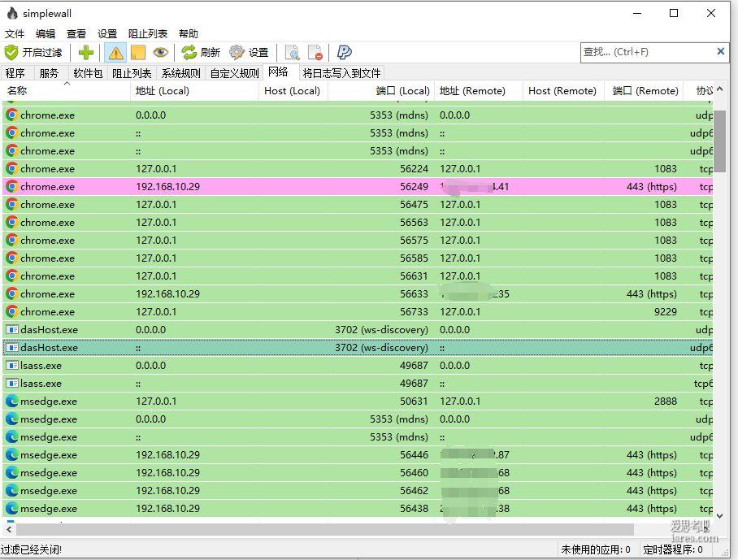The width and height of the screenshot is (738, 560).
Task: Select local port cell 56563
Action: (415, 222)
